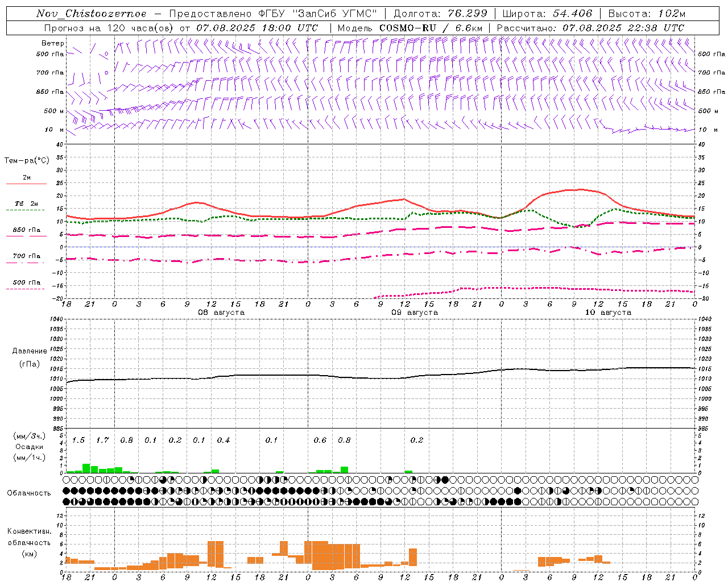The height and width of the screenshot is (582, 728).
Task: Click the 'Td 2м' dew point legend label
Action: (27, 203)
